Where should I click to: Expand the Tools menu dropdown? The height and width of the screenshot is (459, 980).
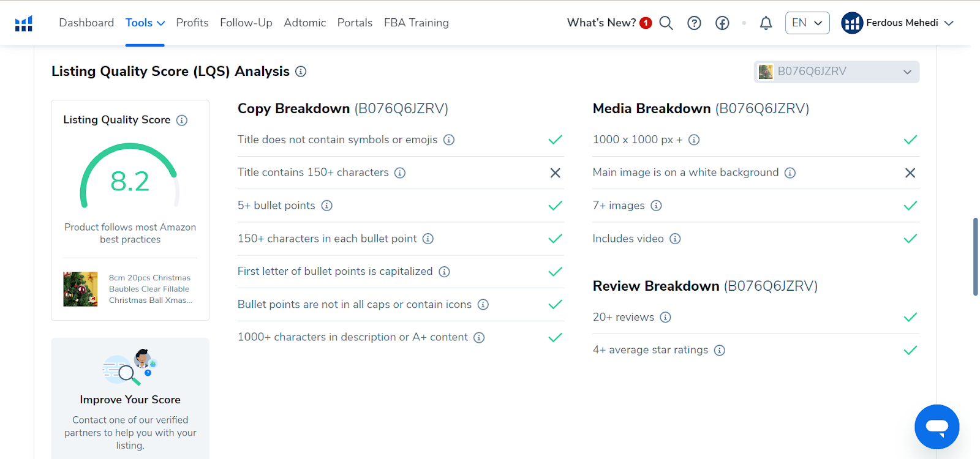145,23
